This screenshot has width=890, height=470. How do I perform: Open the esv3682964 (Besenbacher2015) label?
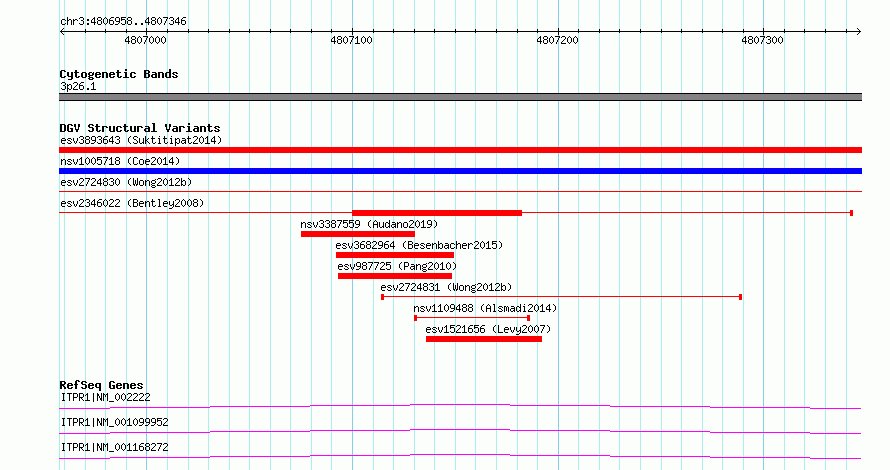pos(419,245)
